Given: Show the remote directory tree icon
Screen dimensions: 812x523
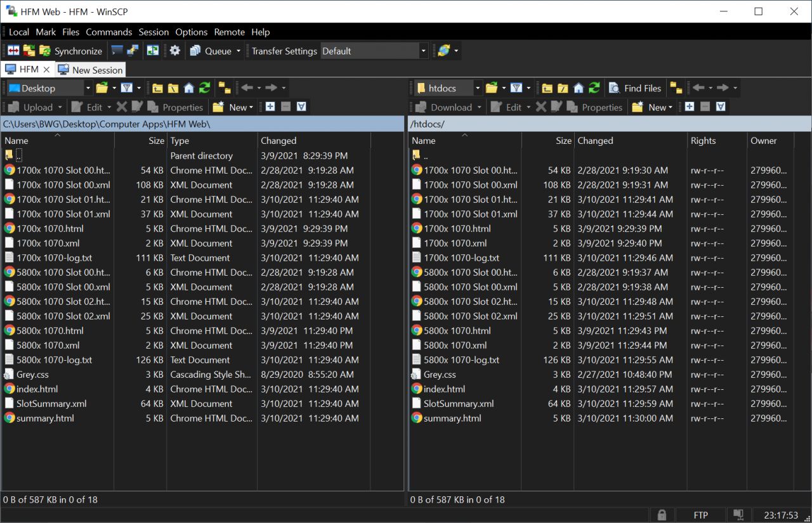Looking at the screenshot, I should point(676,88).
